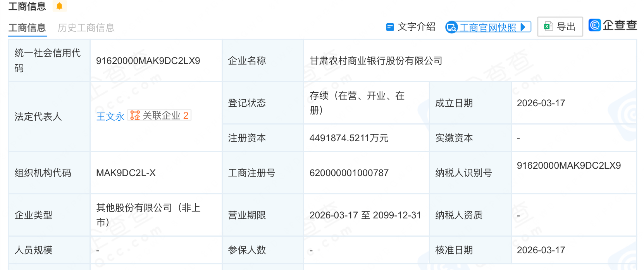Click the status value 存续（在营、开业、在册）
Viewport: 644px width, 270px height.
point(357,103)
